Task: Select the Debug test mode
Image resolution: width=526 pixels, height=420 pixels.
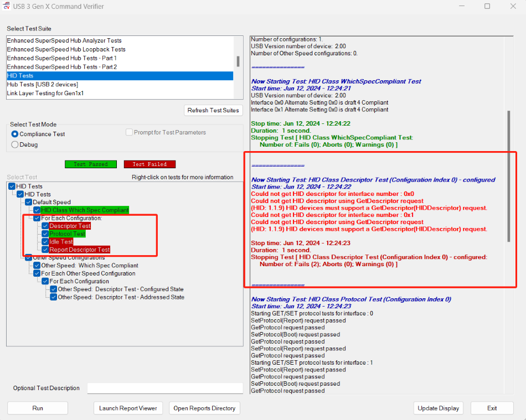Action: coord(15,144)
